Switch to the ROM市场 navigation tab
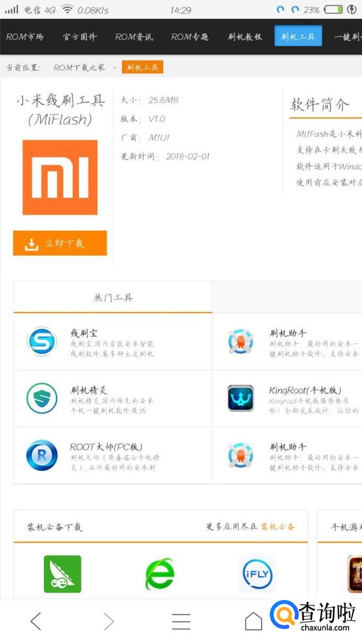 [25, 37]
